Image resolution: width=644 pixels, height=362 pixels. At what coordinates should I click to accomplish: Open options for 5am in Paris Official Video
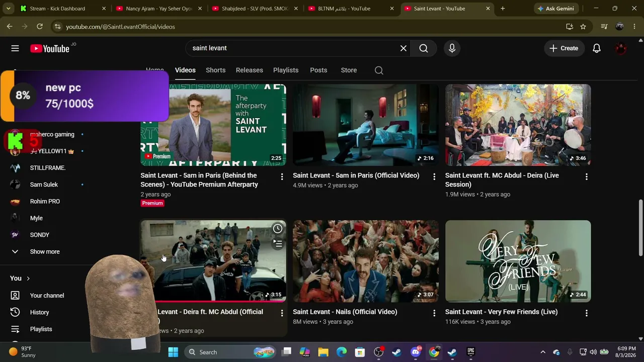(434, 177)
